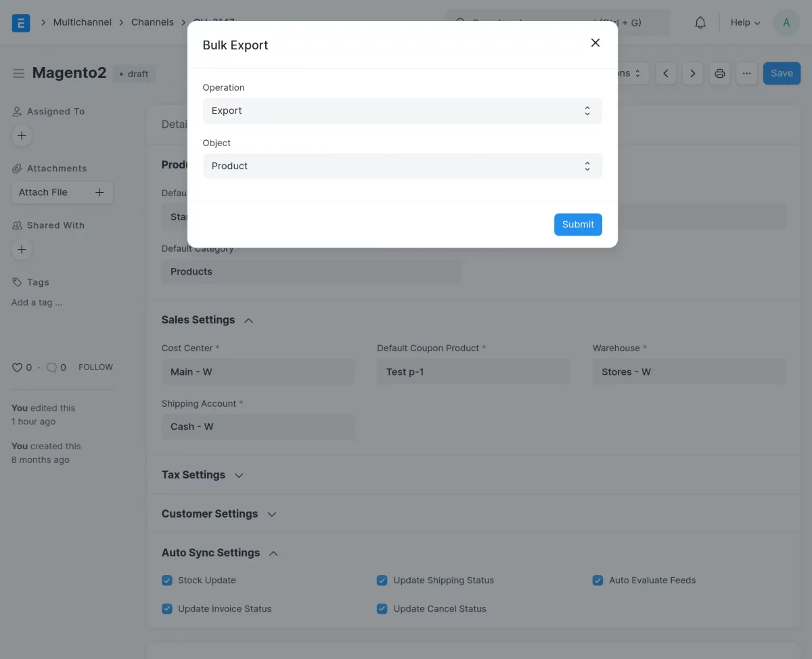The image size is (812, 659).
Task: Click the Attach File button
Action: coord(62,193)
